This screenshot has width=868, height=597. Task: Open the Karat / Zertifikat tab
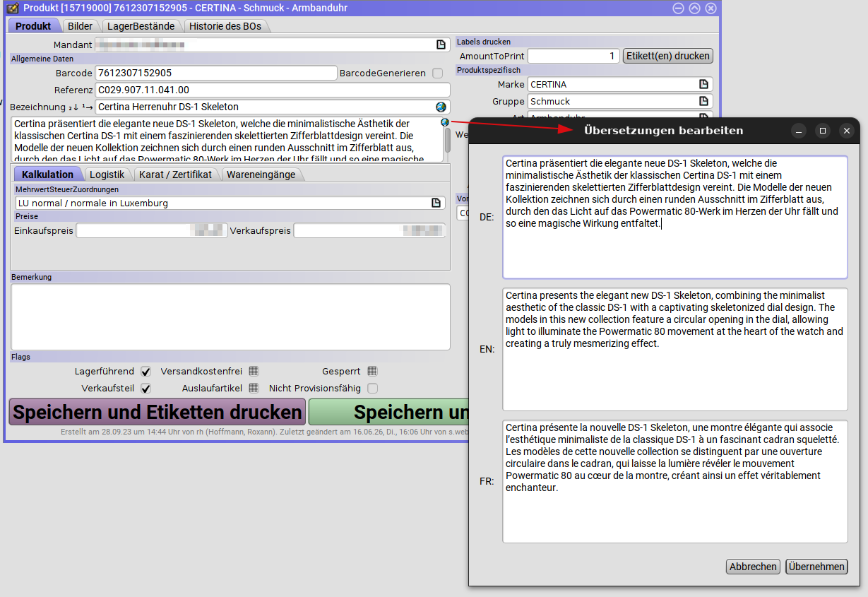point(175,175)
